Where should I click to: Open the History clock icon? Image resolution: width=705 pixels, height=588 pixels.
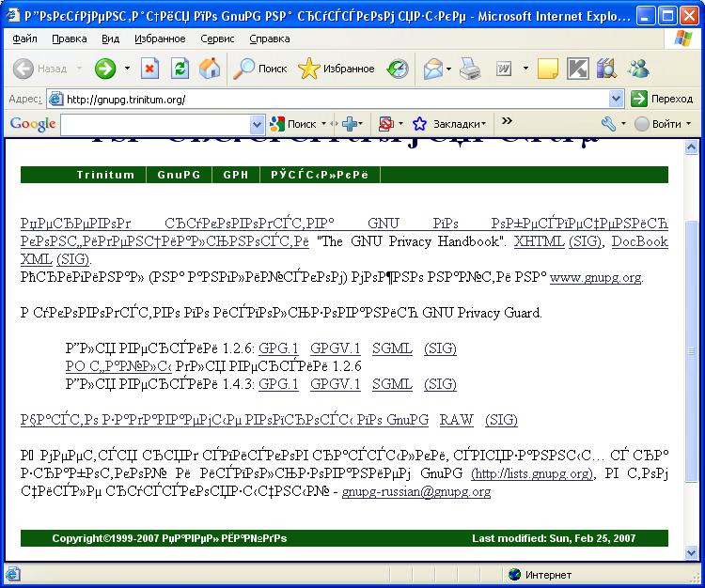click(x=398, y=69)
